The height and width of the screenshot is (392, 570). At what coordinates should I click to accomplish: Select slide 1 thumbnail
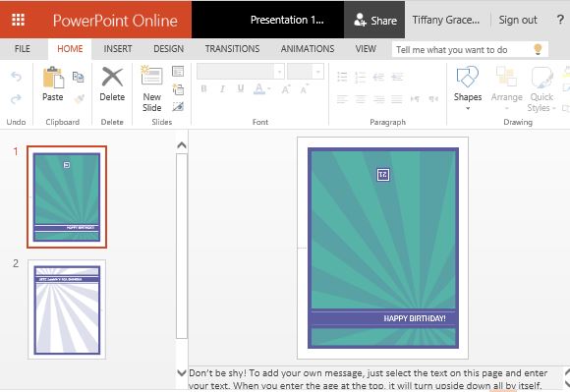click(x=67, y=196)
